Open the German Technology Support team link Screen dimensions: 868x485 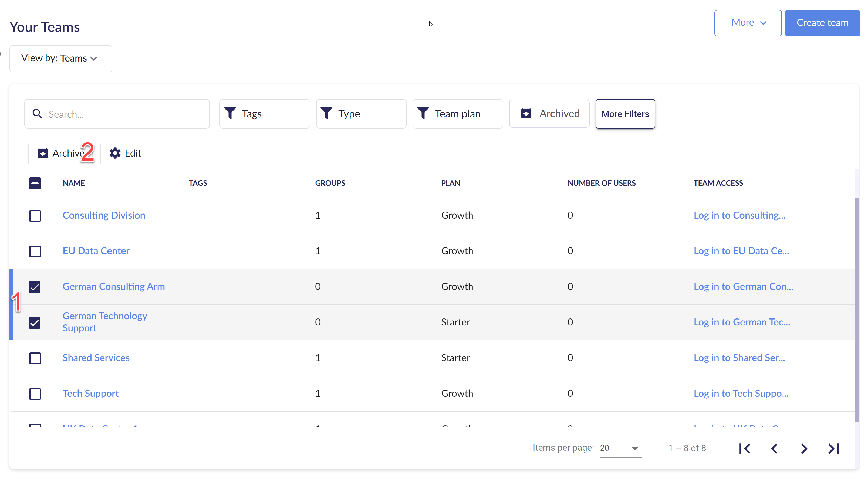click(x=105, y=322)
